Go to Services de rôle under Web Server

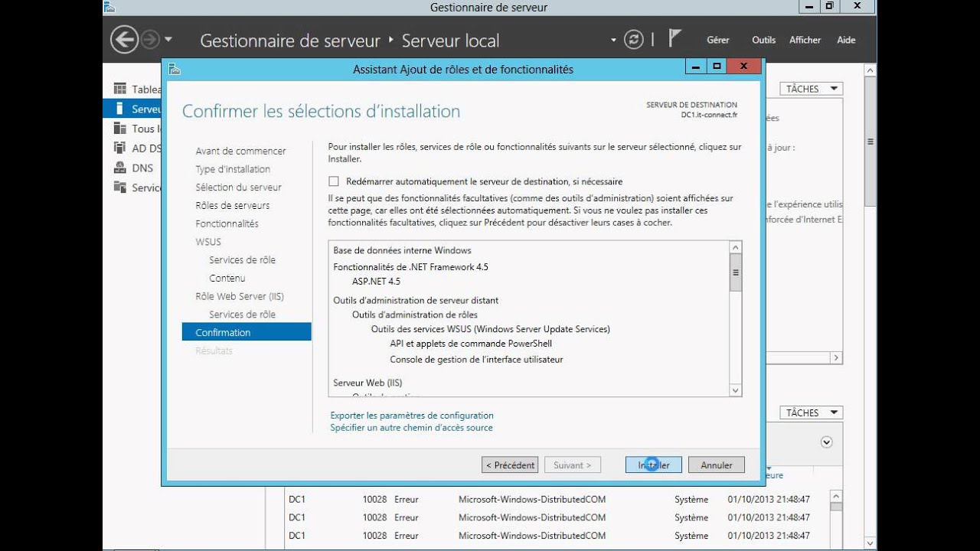242,315
